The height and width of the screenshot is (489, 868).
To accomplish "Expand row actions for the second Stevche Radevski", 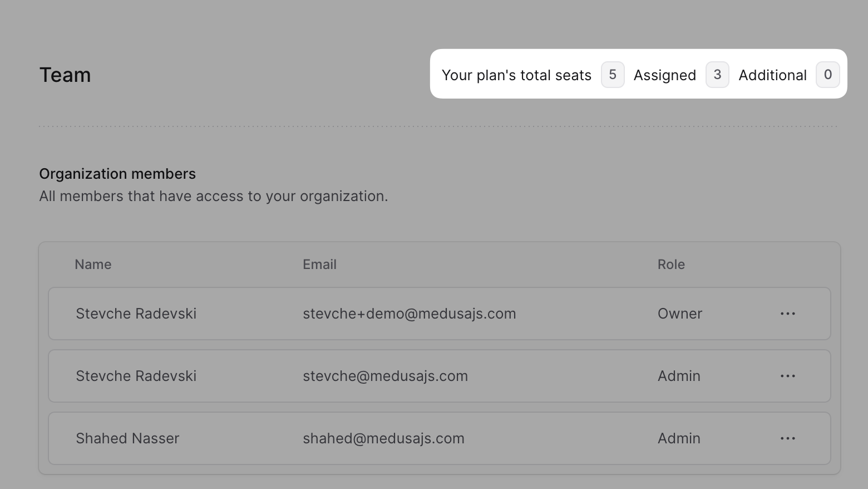I will point(788,376).
